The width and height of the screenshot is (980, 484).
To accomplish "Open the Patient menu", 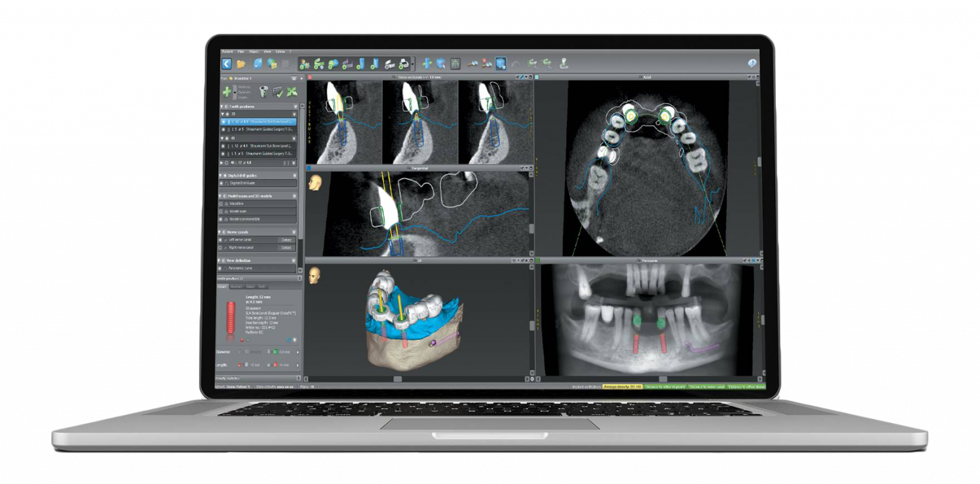I will [x=227, y=52].
